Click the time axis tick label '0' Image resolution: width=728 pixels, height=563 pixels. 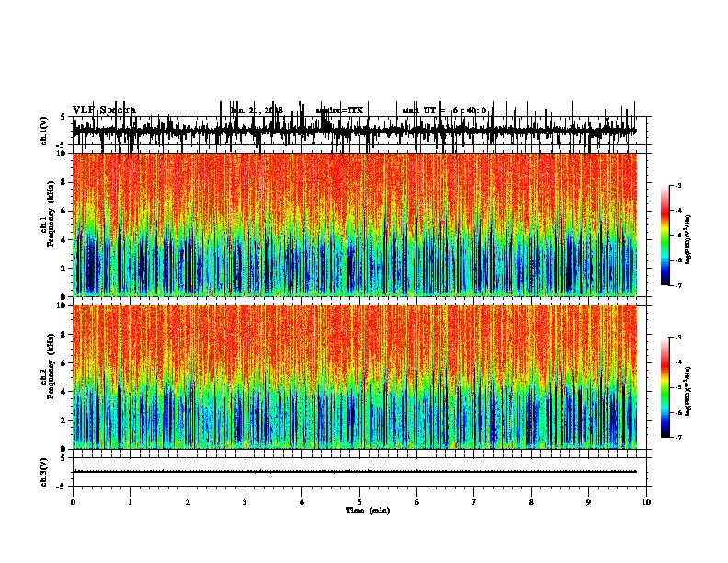point(73,502)
